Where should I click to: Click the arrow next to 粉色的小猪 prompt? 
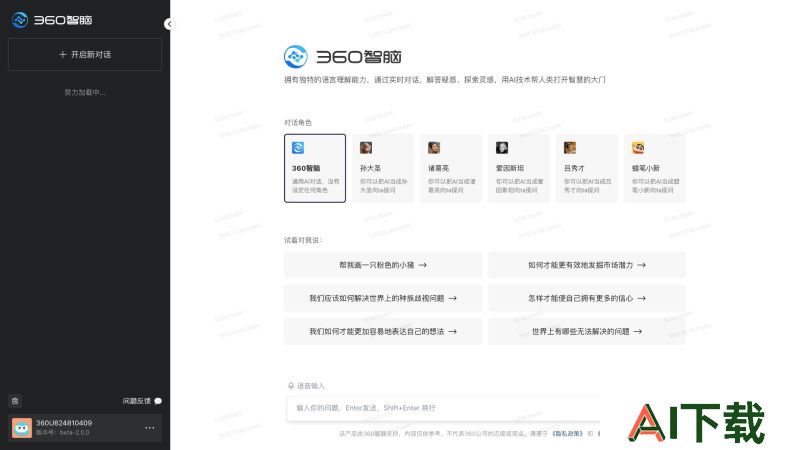tap(422, 265)
